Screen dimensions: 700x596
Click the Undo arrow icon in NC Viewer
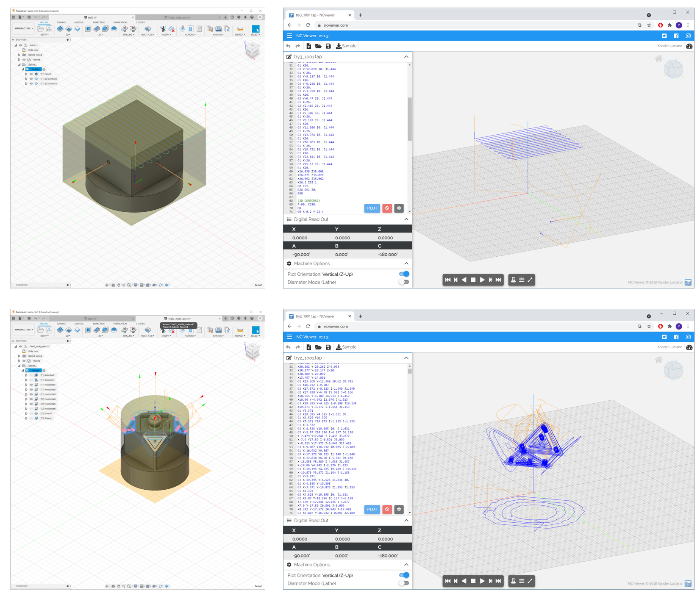(289, 46)
